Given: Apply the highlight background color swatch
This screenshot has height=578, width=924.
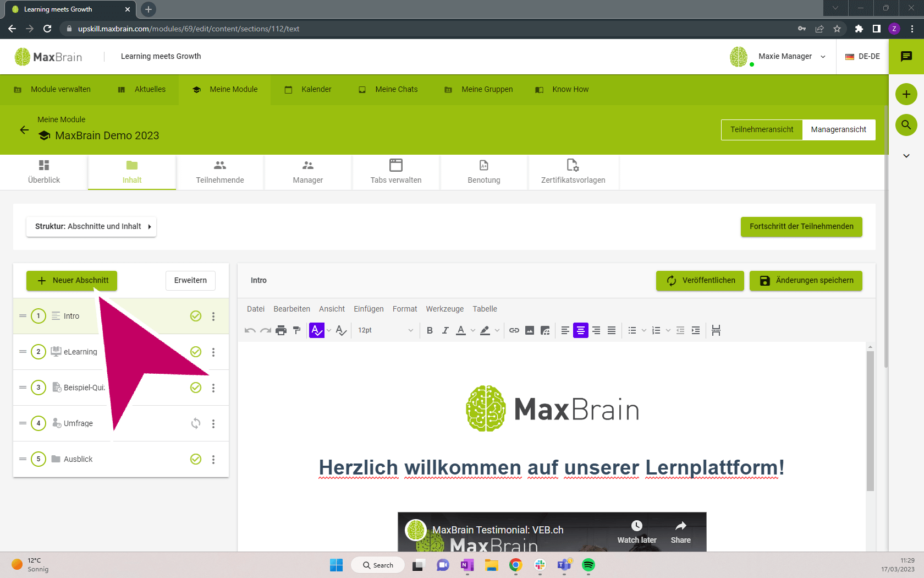Looking at the screenshot, I should [x=485, y=330].
